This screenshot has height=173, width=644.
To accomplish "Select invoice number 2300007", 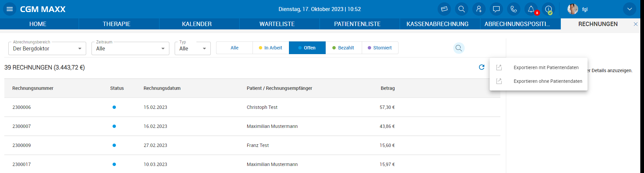I will (22, 126).
